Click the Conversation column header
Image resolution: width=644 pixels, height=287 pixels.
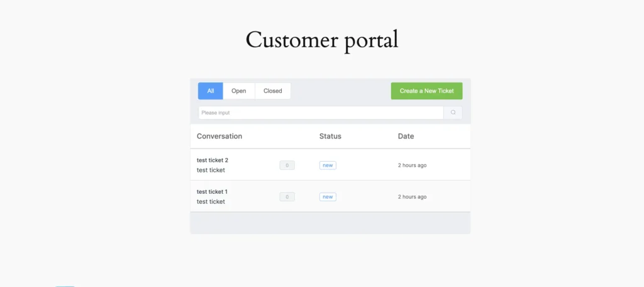[219, 136]
